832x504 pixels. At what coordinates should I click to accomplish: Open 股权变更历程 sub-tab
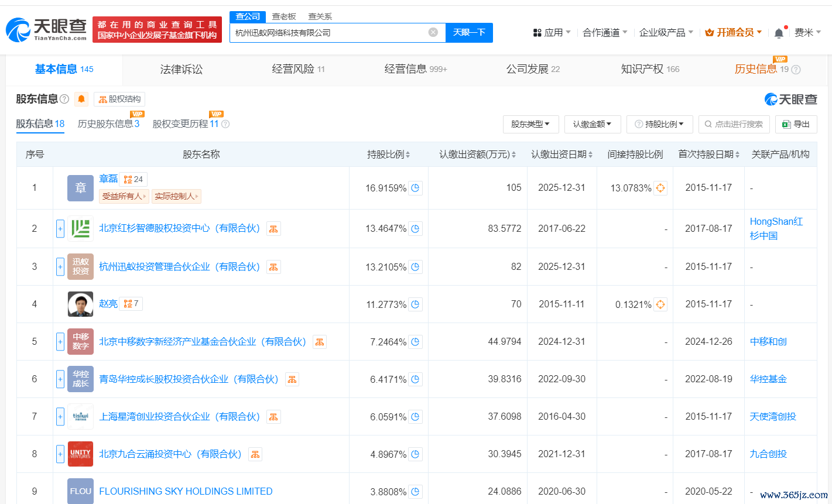(x=186, y=124)
